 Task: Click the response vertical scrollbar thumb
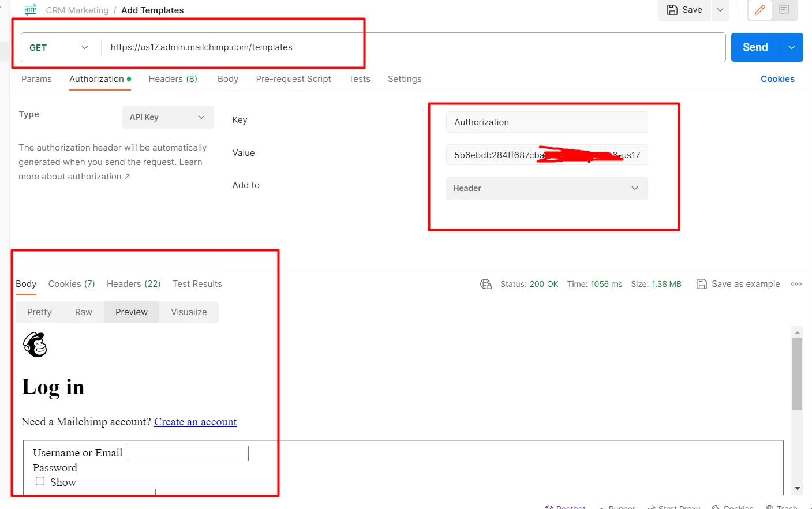pos(797,374)
